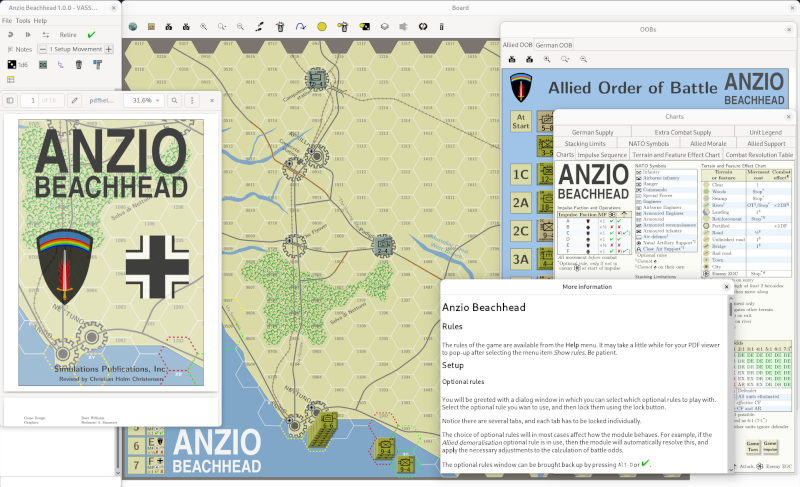Select the Allied Support tab

pos(766,143)
